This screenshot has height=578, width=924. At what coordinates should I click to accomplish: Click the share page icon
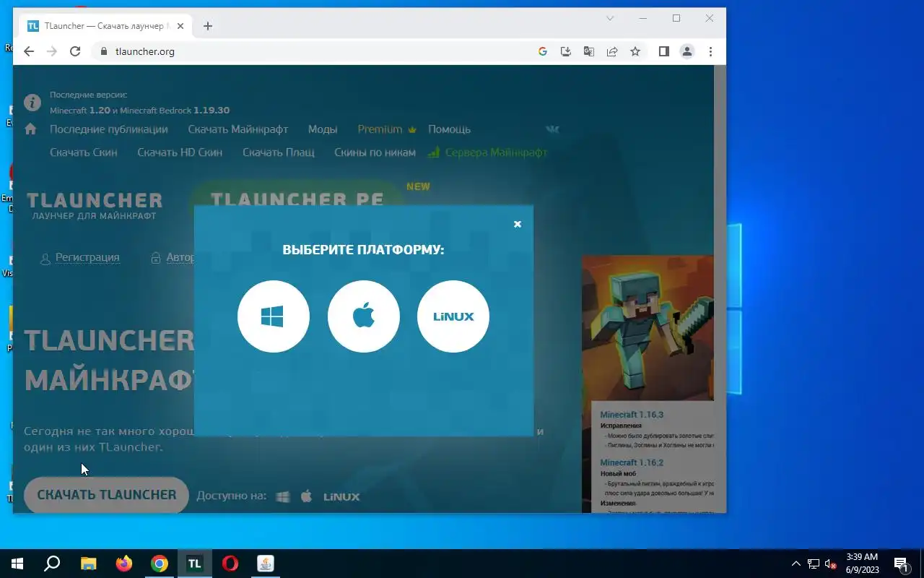(612, 51)
